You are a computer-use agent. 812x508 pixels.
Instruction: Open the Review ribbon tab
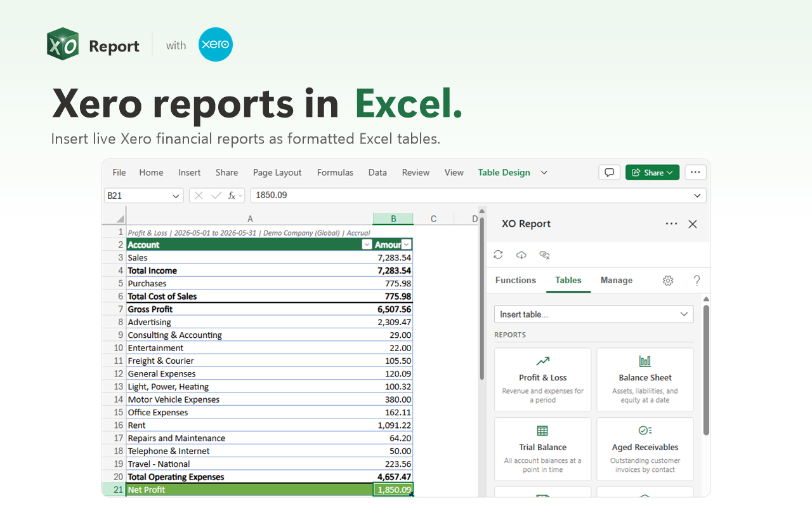(x=416, y=172)
